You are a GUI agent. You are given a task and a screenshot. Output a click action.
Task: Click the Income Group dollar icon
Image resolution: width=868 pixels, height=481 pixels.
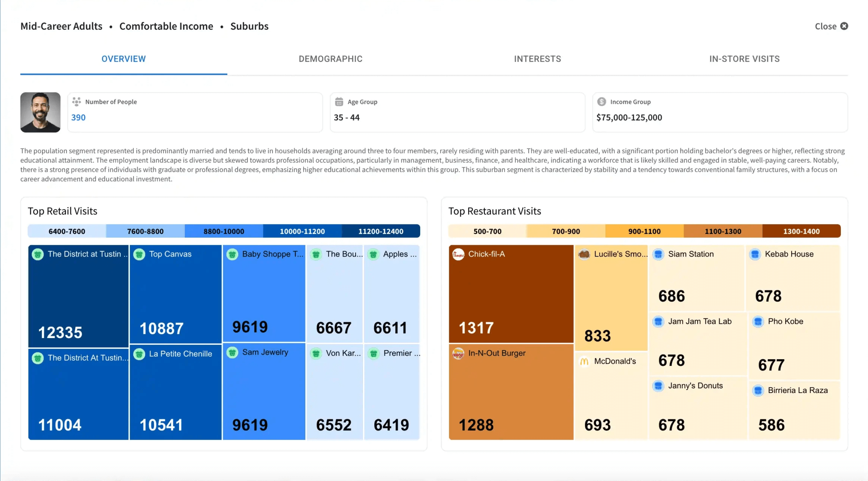[602, 102]
